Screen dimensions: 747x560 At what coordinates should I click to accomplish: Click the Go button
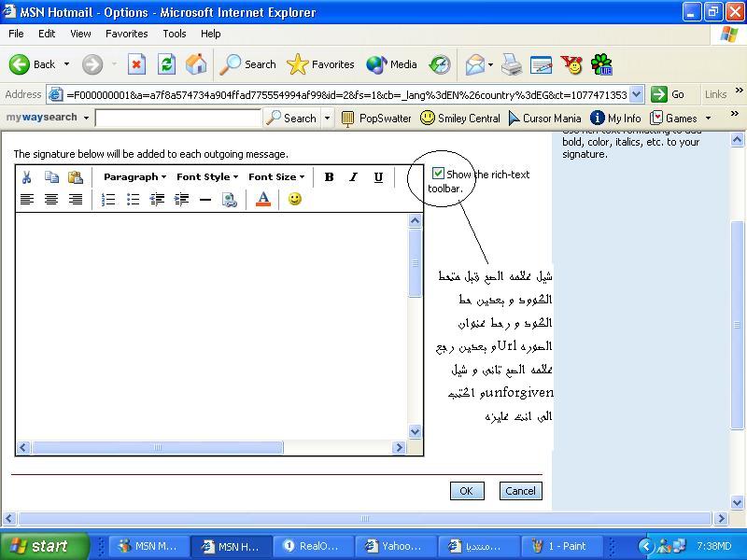point(669,94)
